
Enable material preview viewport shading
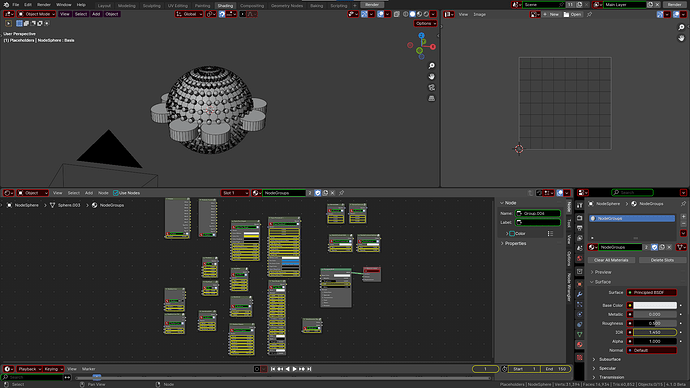419,14
